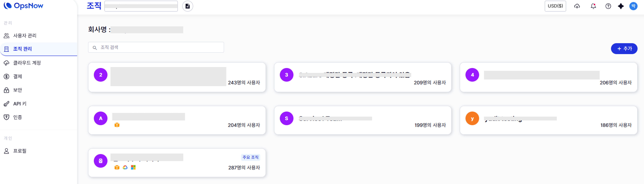The width and height of the screenshot is (644, 184).
Task: Open the USD($) currency selector
Action: [555, 6]
